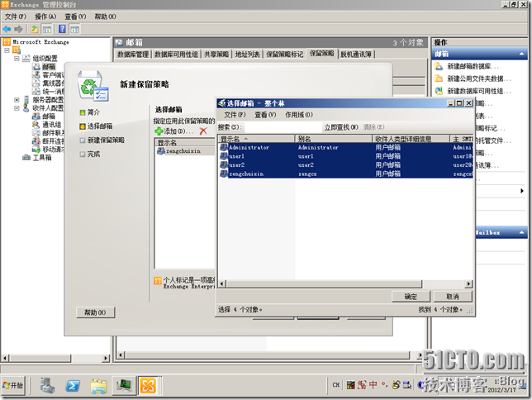Click the back arrow in the console toolbar

click(x=8, y=29)
